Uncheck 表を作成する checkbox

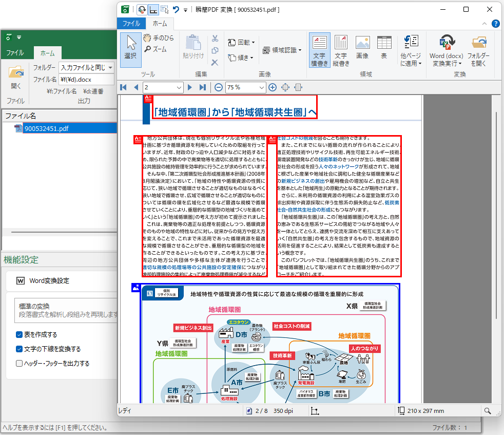pyautogui.click(x=20, y=335)
